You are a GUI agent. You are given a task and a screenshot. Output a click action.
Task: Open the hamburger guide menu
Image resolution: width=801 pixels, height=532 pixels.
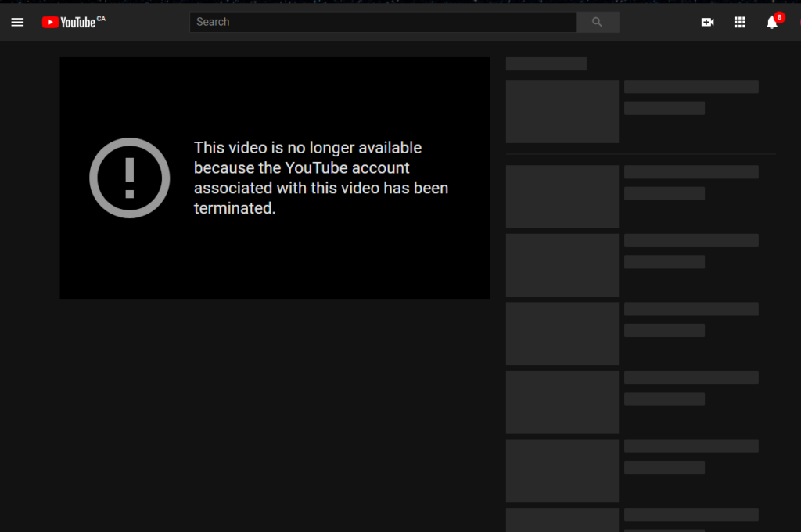click(17, 22)
